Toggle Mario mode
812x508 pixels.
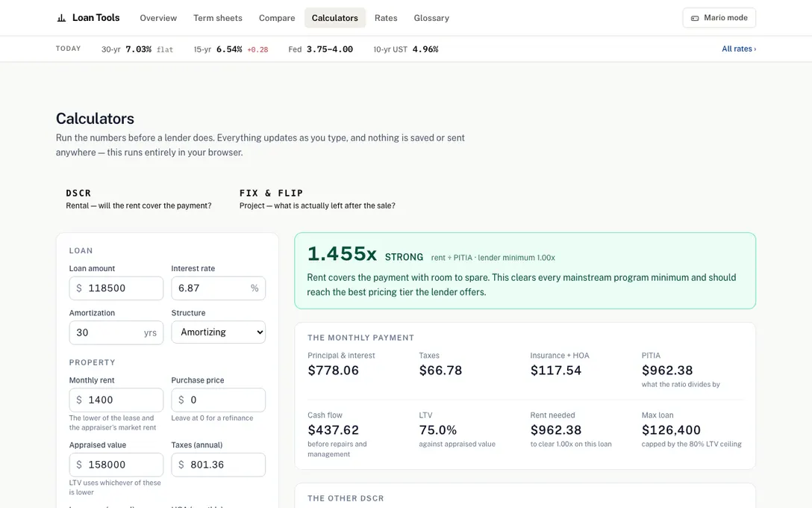tap(719, 18)
